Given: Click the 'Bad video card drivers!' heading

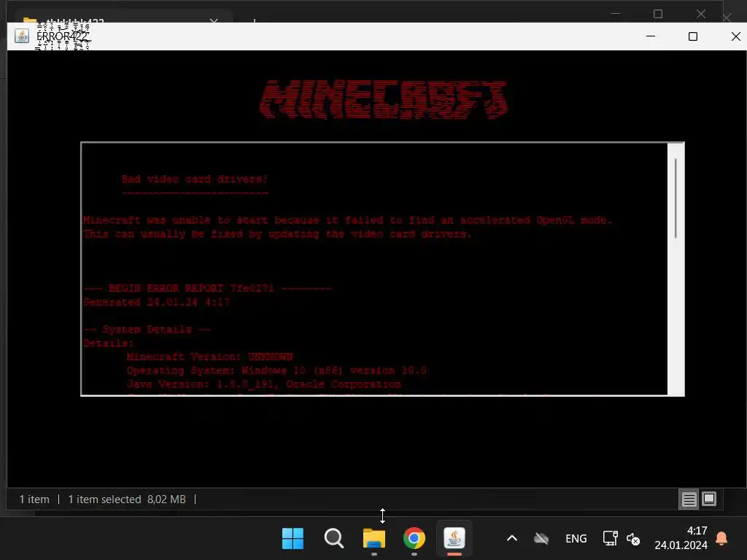Looking at the screenshot, I should click(194, 179).
